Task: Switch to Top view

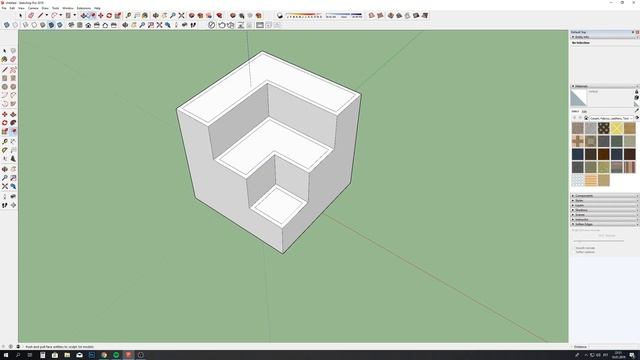Action: pos(80,25)
